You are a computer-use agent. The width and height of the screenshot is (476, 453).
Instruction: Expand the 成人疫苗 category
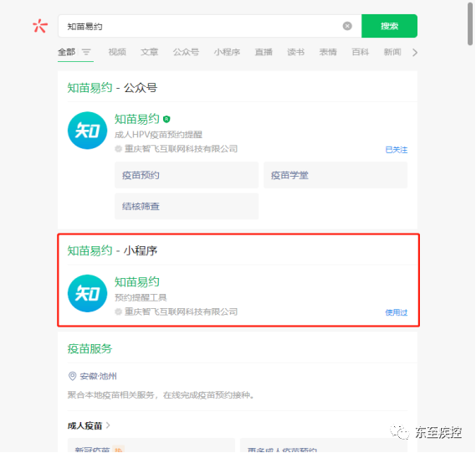[x=89, y=425]
